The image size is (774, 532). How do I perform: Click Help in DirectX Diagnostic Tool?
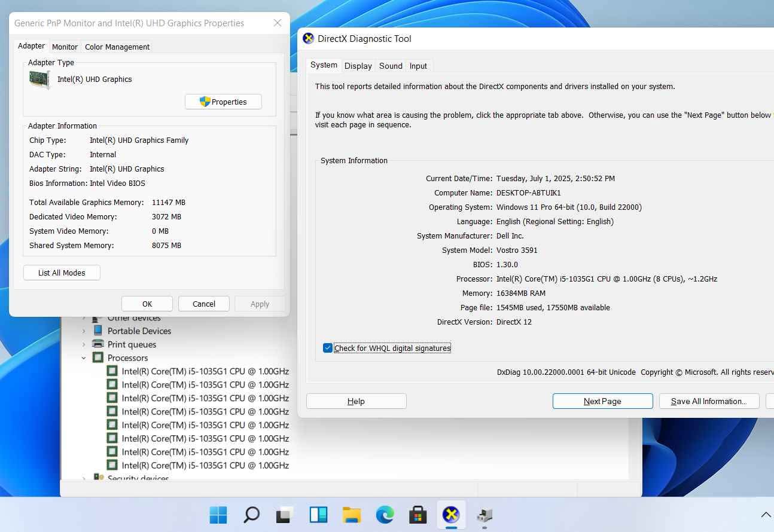(x=356, y=401)
